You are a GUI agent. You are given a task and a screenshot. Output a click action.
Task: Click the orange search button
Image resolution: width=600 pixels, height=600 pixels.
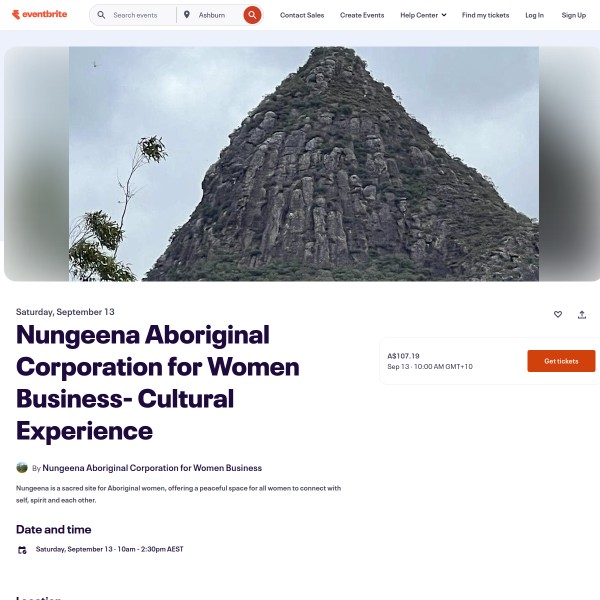(252, 15)
